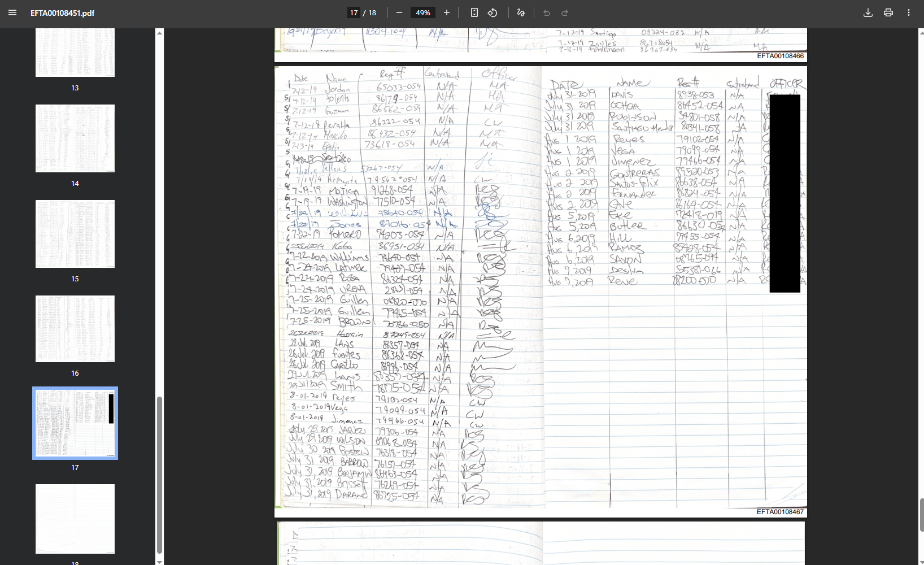Click the Bates stamp EFTA00108466
The width and height of the screenshot is (924, 565).
pyautogui.click(x=780, y=56)
